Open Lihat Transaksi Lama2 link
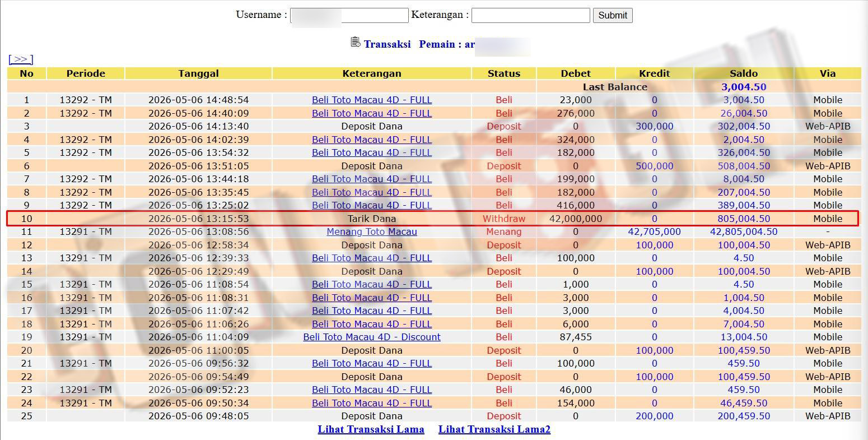This screenshot has width=868, height=440. pyautogui.click(x=494, y=429)
